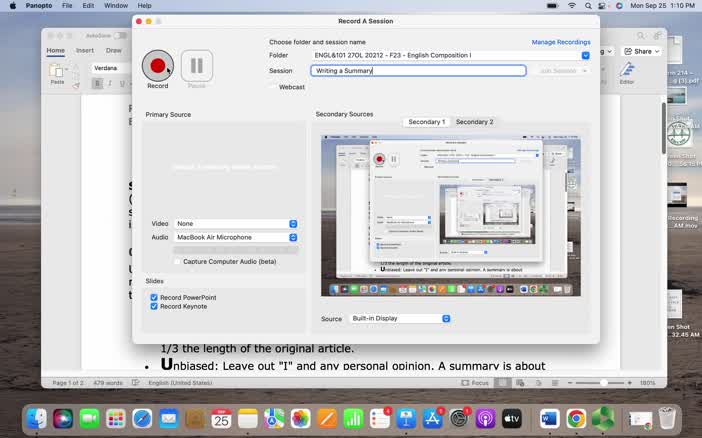Click the Session name text field
The image size is (702, 438).
[x=418, y=71]
